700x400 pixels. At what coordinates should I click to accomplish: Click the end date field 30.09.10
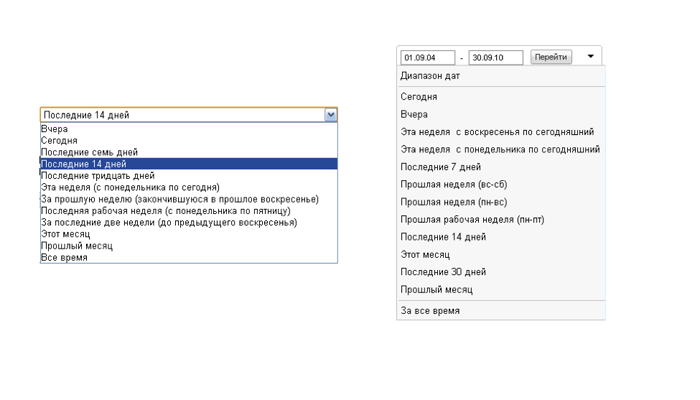click(496, 58)
